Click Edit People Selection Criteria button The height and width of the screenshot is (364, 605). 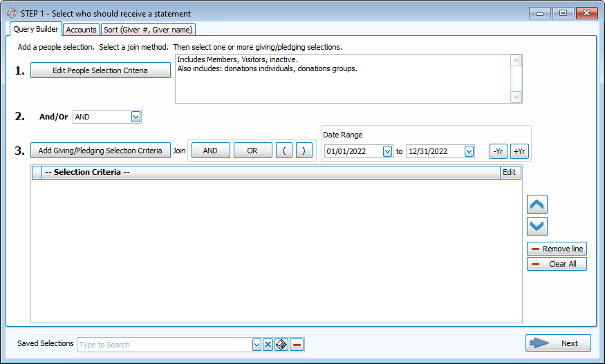point(100,70)
